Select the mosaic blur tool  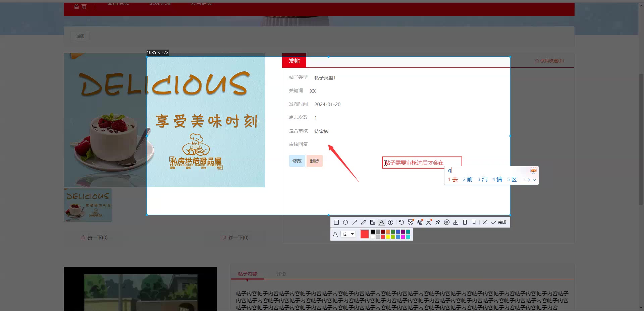click(373, 222)
